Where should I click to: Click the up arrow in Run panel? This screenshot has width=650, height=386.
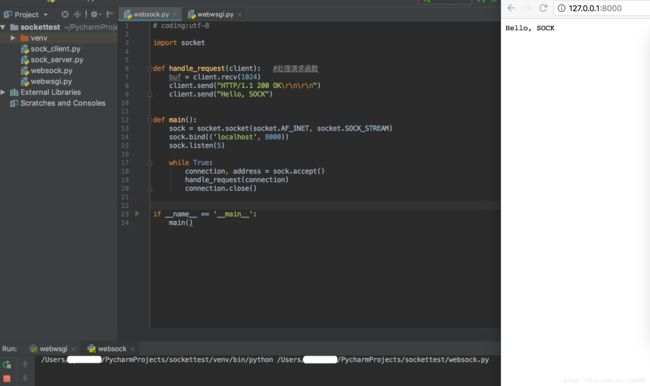[25, 364]
